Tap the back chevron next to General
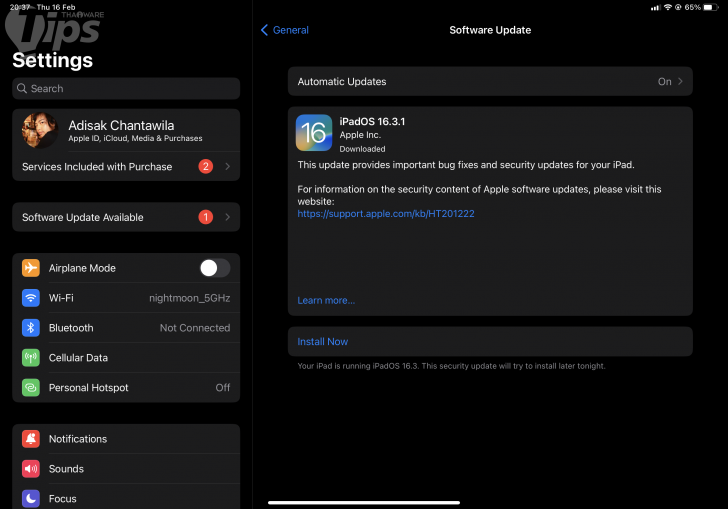Screen dimensions: 728x509 point(264,30)
